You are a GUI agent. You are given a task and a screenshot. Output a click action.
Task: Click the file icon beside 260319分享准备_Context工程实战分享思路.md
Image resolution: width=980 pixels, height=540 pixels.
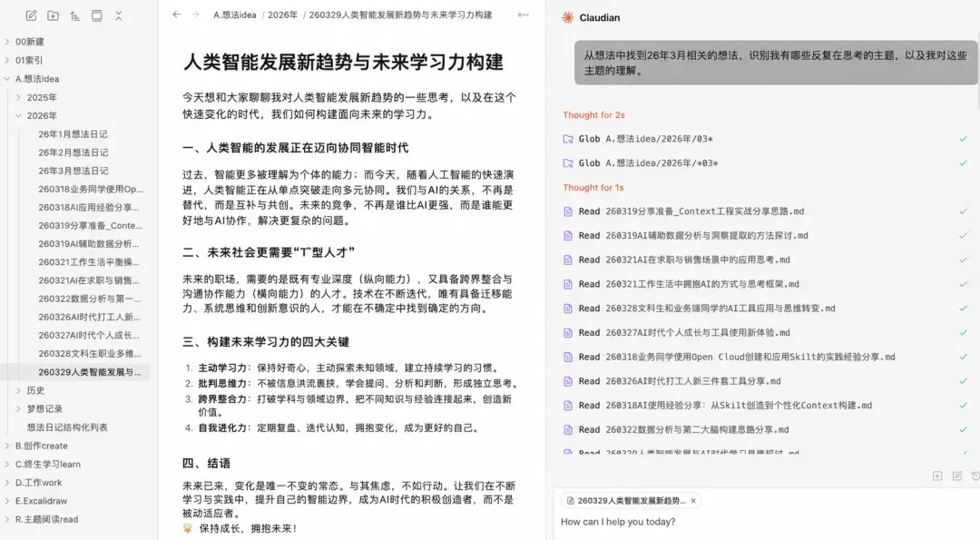568,211
